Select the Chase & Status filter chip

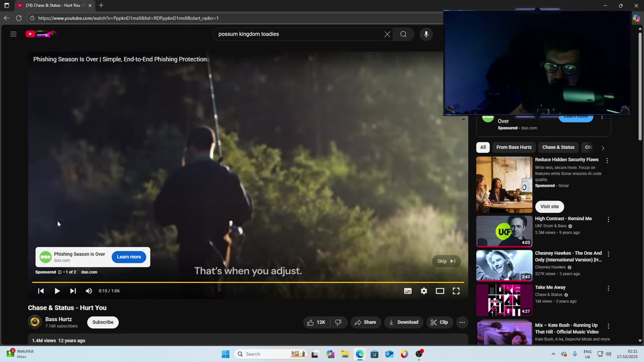(558, 147)
